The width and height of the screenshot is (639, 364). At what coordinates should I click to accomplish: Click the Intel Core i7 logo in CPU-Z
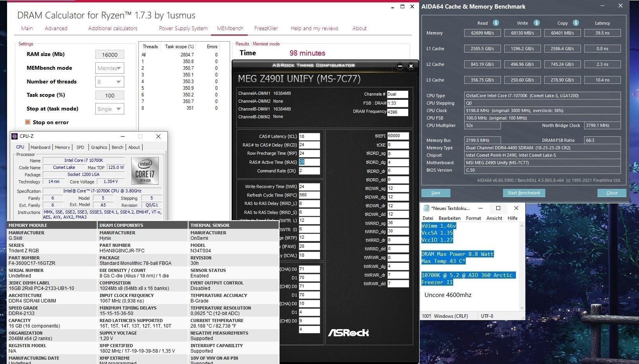coord(145,170)
